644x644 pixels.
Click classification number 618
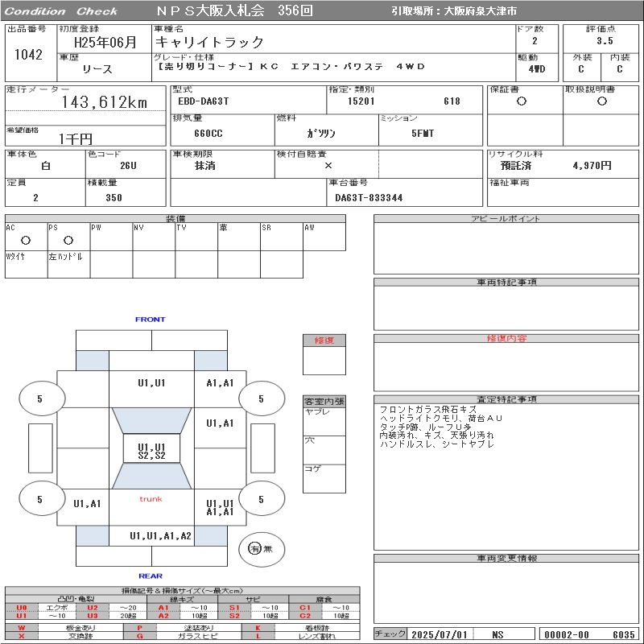coord(452,101)
